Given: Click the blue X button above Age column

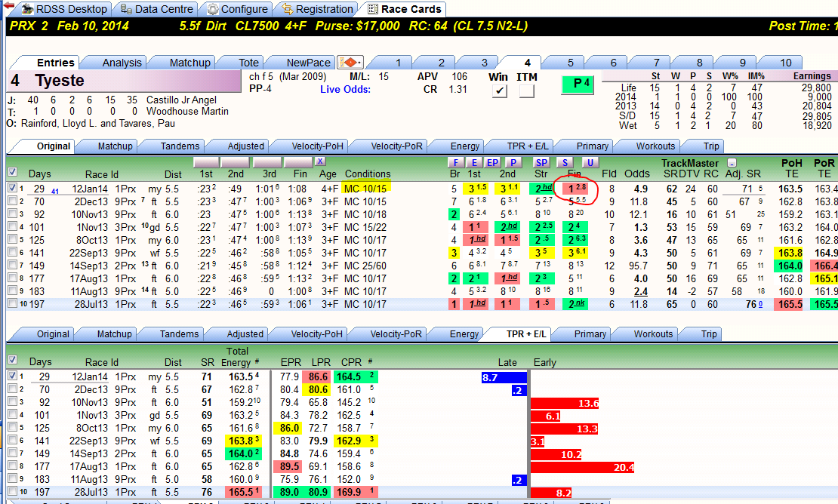Looking at the screenshot, I should [320, 161].
